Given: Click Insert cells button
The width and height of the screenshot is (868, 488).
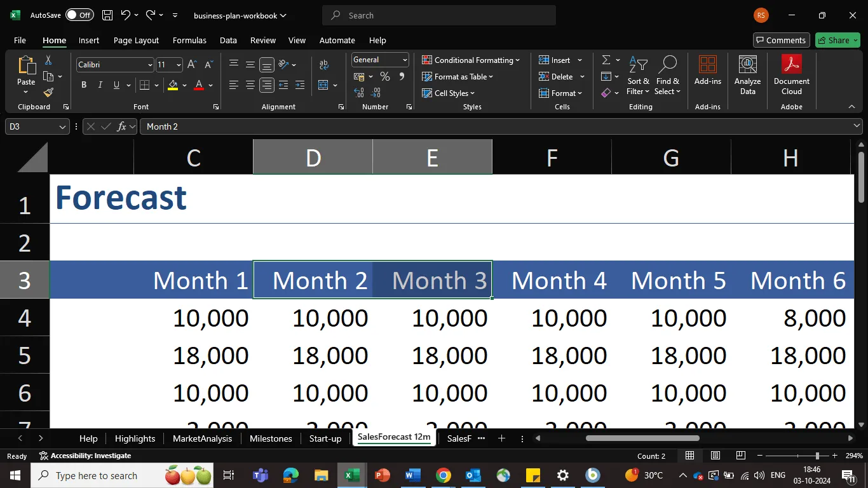Looking at the screenshot, I should pos(555,60).
